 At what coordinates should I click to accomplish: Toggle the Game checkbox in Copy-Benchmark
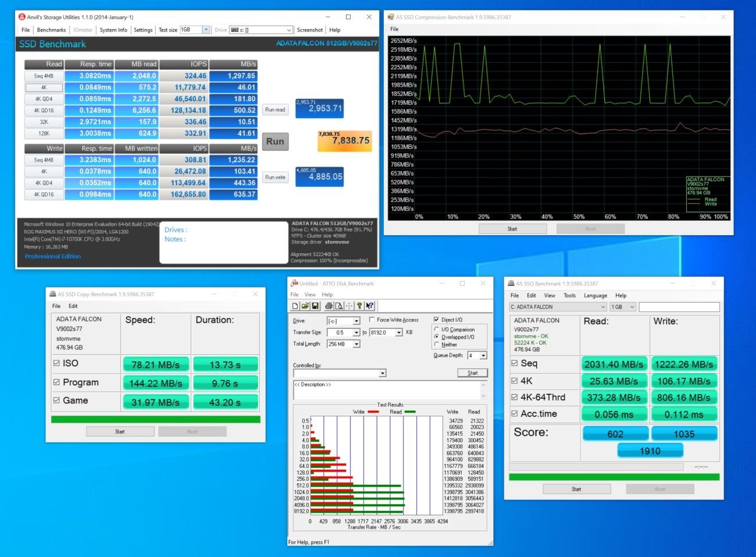56,400
